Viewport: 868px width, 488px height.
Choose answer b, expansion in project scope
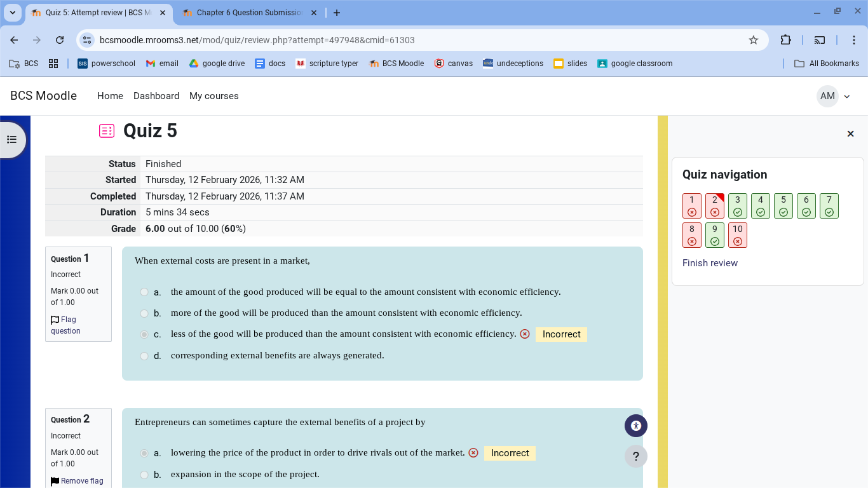144,475
